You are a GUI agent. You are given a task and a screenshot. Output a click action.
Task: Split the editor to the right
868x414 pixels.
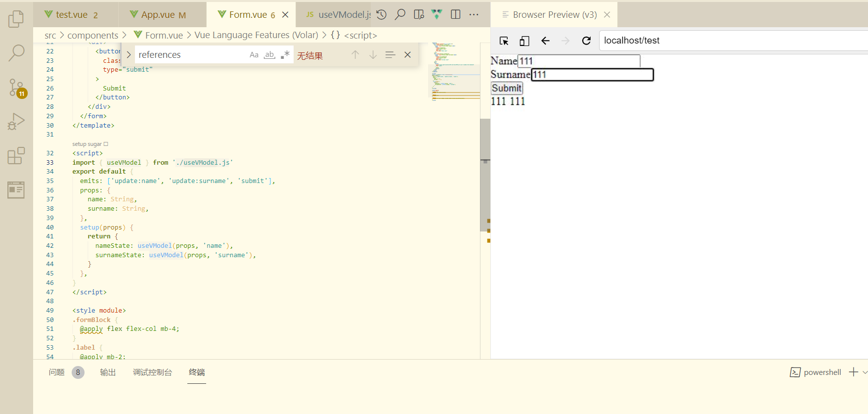coord(456,14)
